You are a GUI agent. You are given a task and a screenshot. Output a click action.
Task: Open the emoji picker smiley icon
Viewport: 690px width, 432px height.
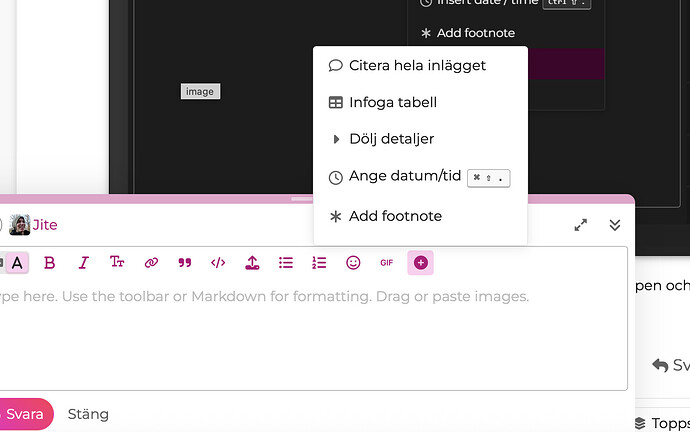353,263
